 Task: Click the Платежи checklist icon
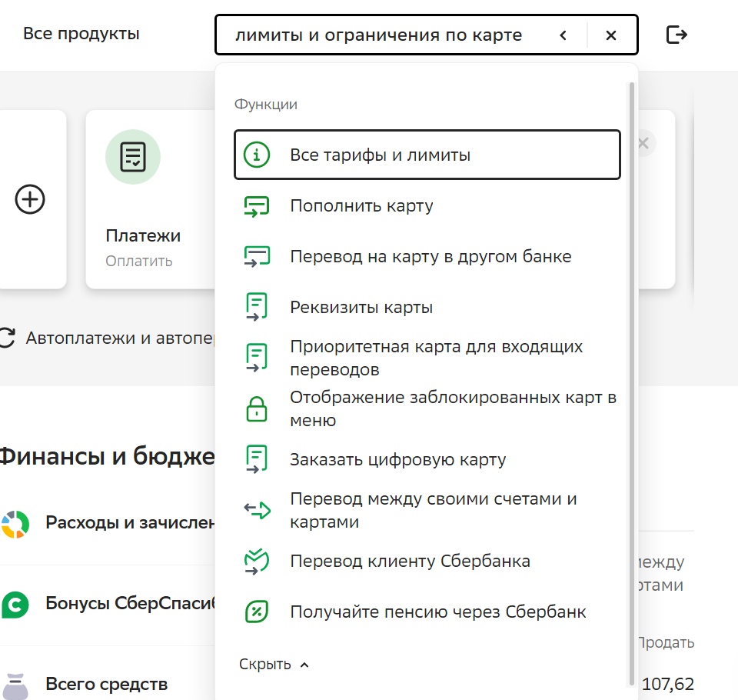point(133,157)
